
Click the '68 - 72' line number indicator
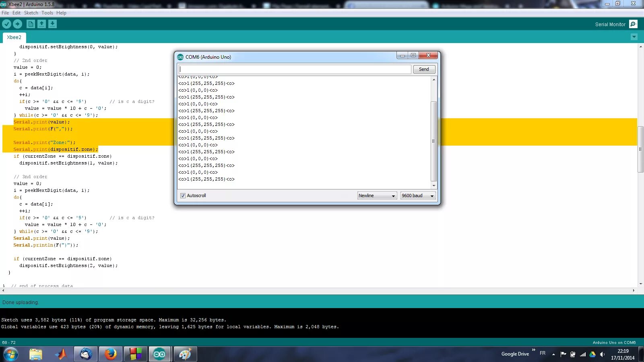click(9, 343)
